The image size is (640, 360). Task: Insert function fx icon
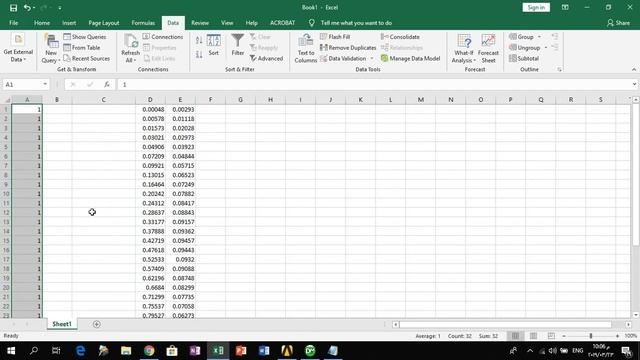pyautogui.click(x=107, y=84)
